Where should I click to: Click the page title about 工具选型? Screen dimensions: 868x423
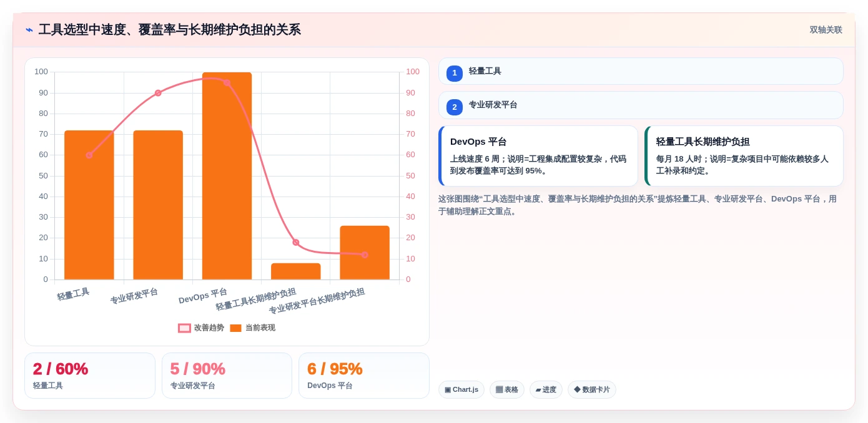pyautogui.click(x=170, y=30)
